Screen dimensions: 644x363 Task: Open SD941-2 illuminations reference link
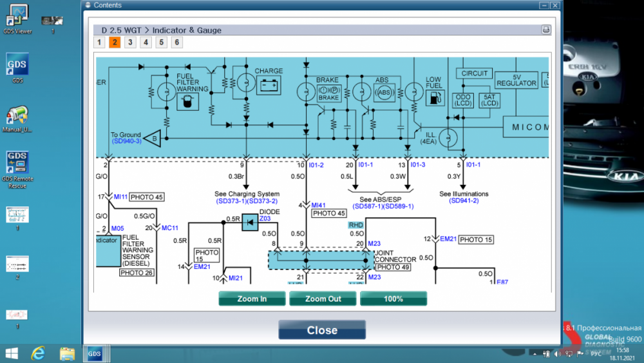(464, 201)
